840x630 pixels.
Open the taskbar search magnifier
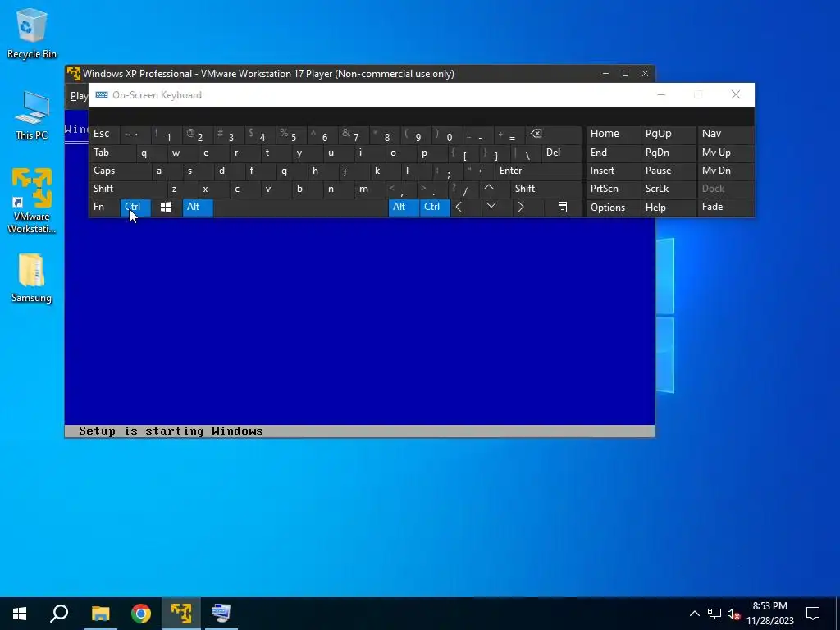pos(59,614)
